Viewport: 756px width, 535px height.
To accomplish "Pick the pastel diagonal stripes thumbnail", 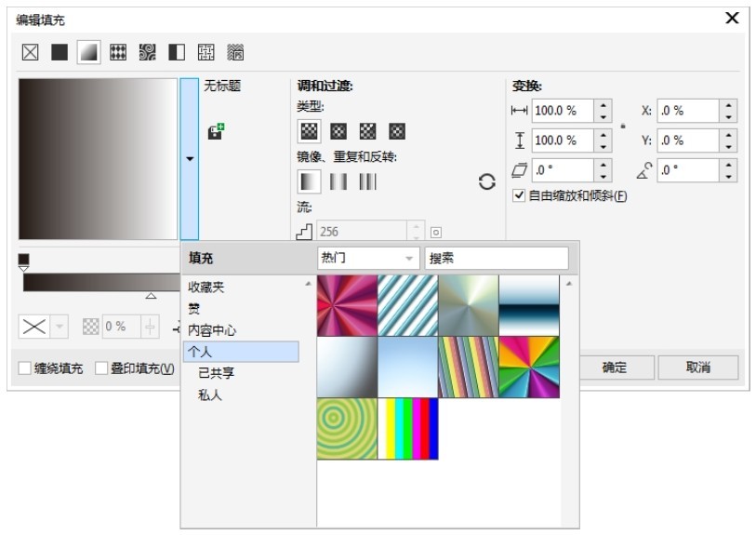I will click(469, 368).
